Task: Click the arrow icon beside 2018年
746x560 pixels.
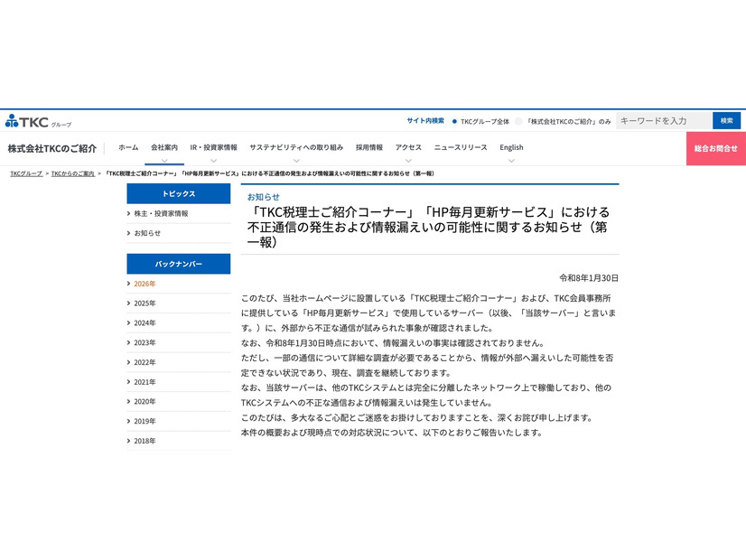Action: point(127,441)
